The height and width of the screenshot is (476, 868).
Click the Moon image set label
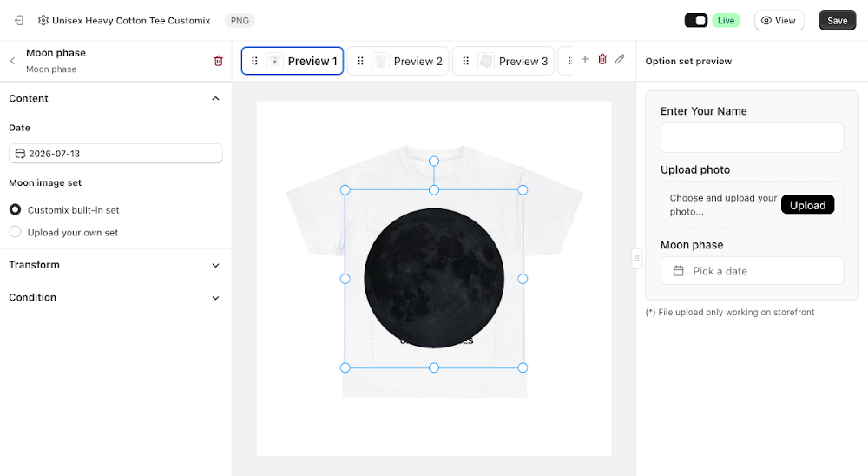coord(45,183)
